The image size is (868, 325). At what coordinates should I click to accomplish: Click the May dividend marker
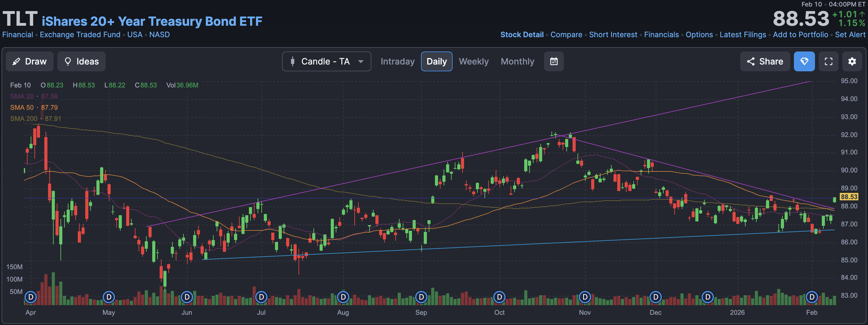pyautogui.click(x=108, y=297)
